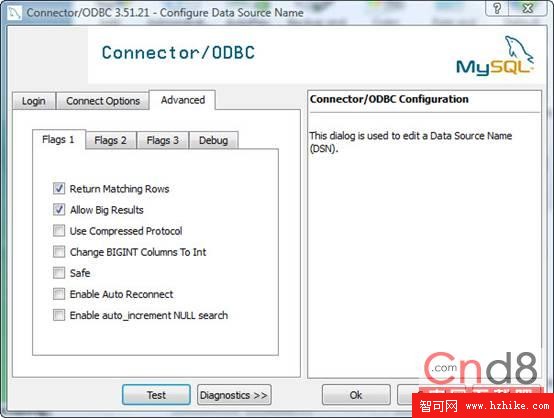Screen dimensions: 554x418
Task: Click the Test button
Action: 156,395
